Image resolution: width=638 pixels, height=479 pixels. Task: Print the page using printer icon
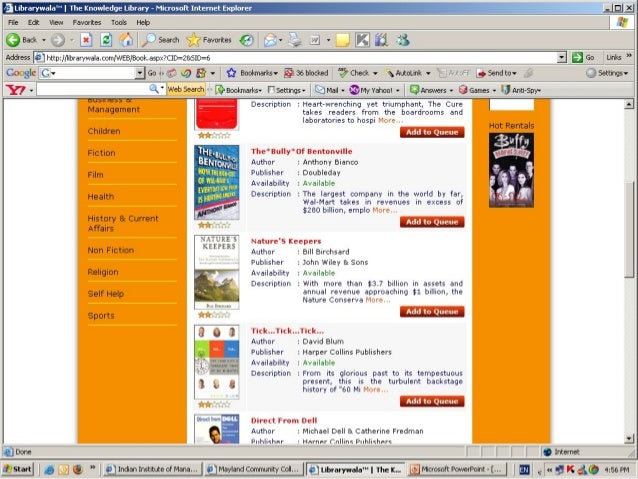(295, 40)
